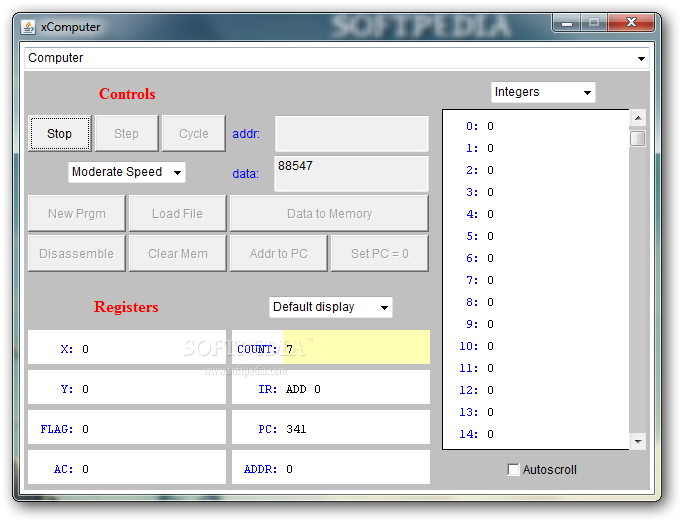Enable the Autoscroll checkbox
Image resolution: width=682 pixels, height=522 pixels.
click(x=513, y=470)
